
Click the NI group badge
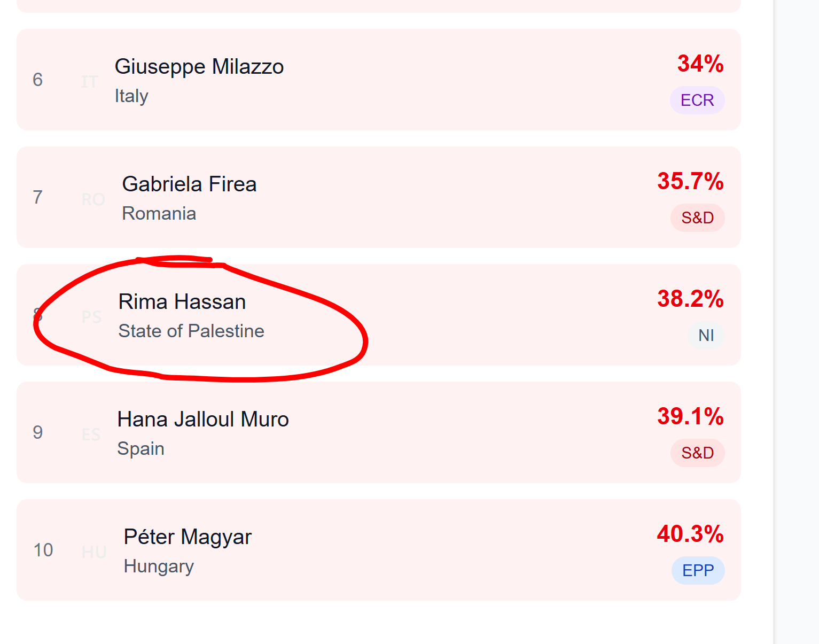[x=706, y=336]
